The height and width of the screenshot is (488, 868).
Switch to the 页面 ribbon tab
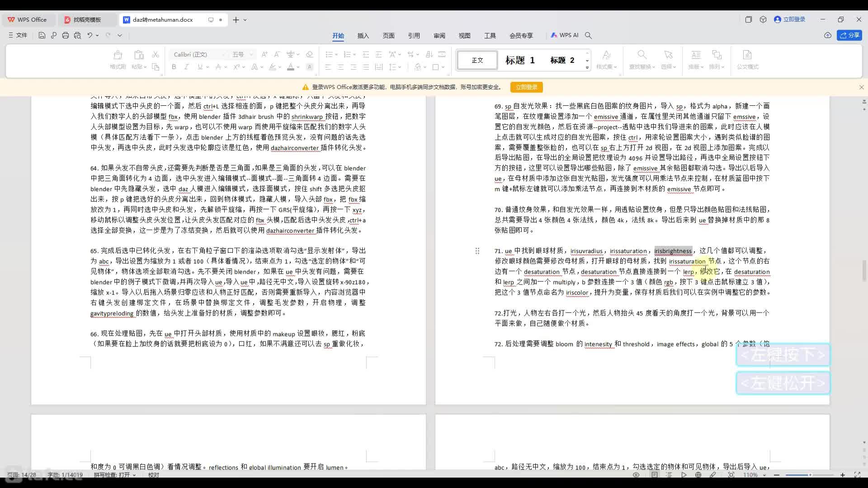388,35
